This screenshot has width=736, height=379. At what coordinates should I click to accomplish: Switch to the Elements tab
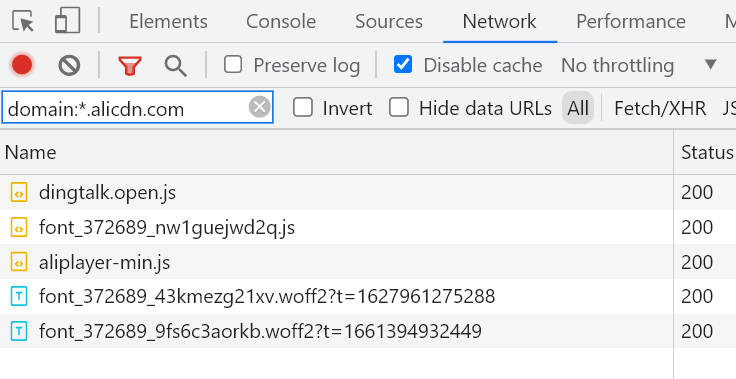click(168, 22)
